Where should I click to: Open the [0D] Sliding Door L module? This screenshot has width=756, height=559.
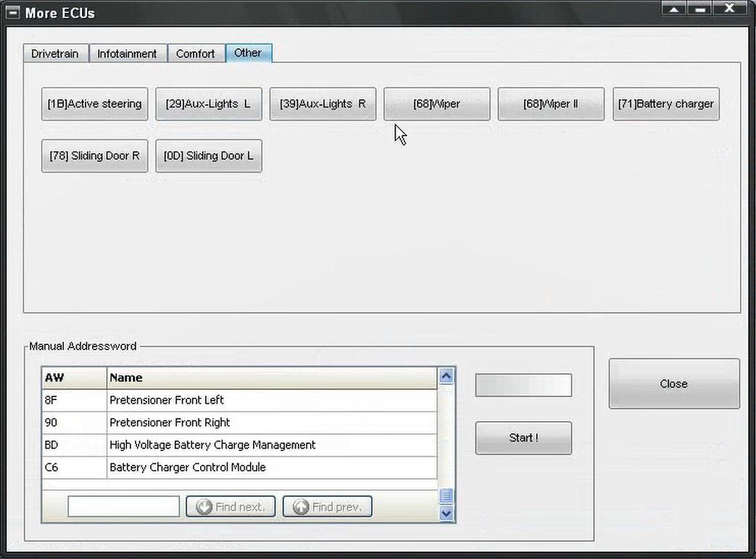click(208, 156)
